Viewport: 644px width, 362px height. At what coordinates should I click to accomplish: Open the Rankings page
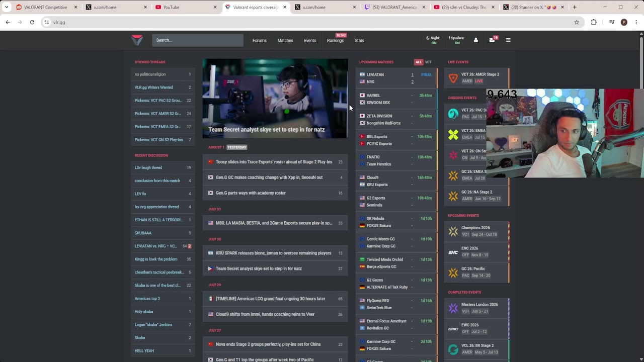click(x=336, y=41)
